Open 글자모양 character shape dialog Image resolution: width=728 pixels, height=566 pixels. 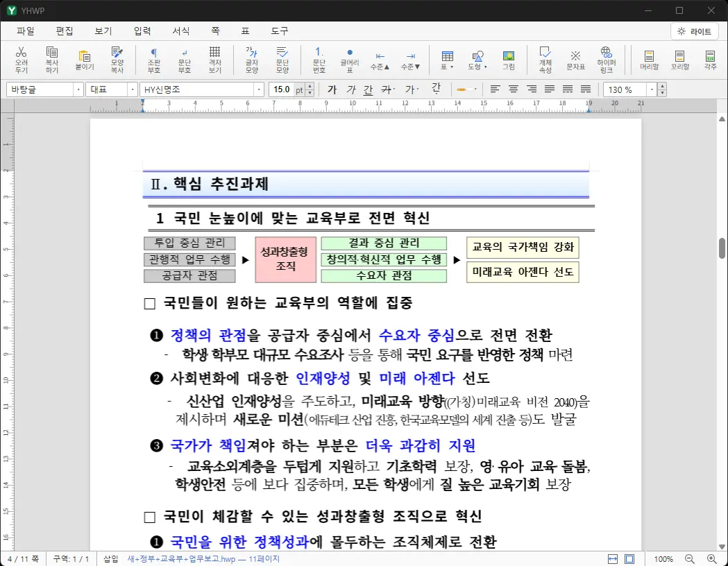(x=252, y=60)
